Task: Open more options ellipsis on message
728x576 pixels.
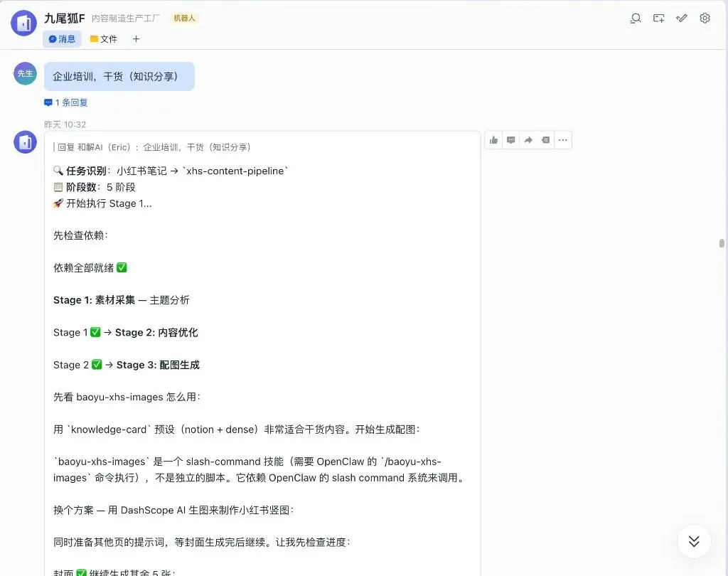Action: click(563, 140)
